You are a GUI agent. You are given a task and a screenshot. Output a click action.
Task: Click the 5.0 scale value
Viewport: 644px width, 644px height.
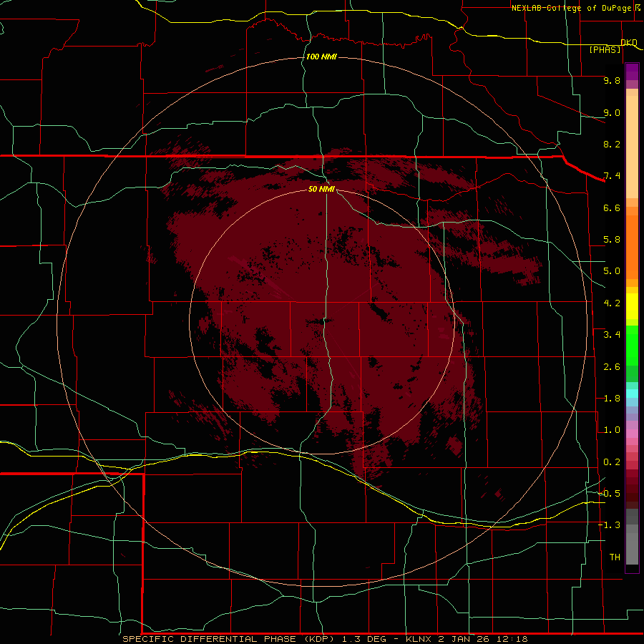612,271
